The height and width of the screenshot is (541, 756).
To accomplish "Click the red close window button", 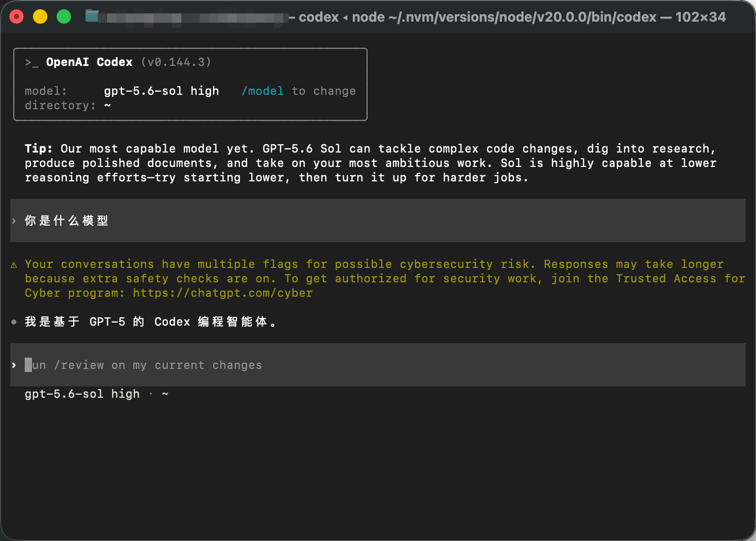I will click(x=16, y=17).
